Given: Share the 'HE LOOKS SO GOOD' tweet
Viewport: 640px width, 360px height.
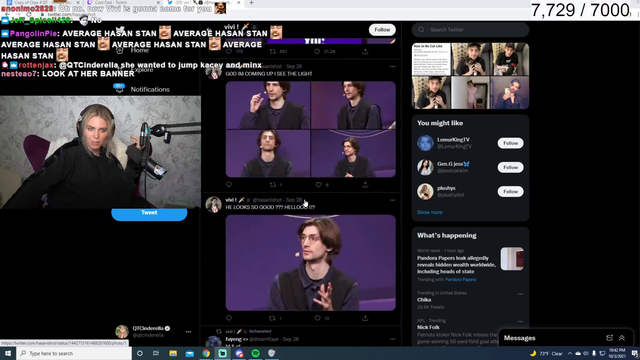Looking at the screenshot, I should (365, 318).
